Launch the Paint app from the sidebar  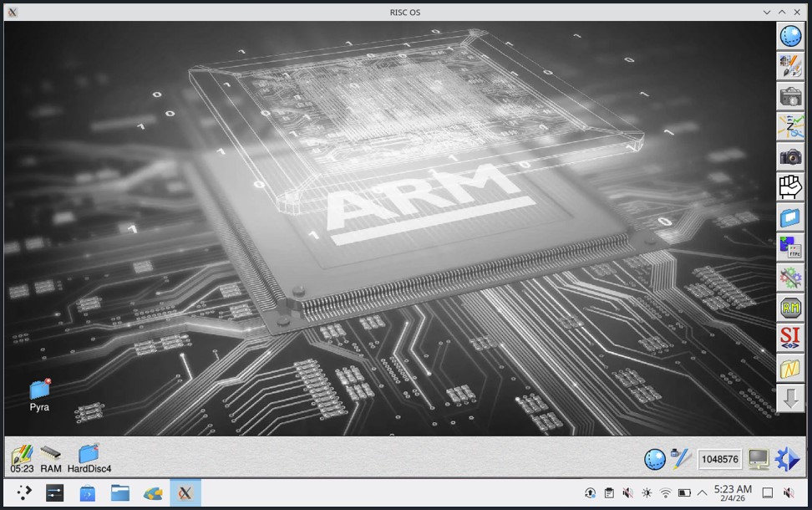790,66
